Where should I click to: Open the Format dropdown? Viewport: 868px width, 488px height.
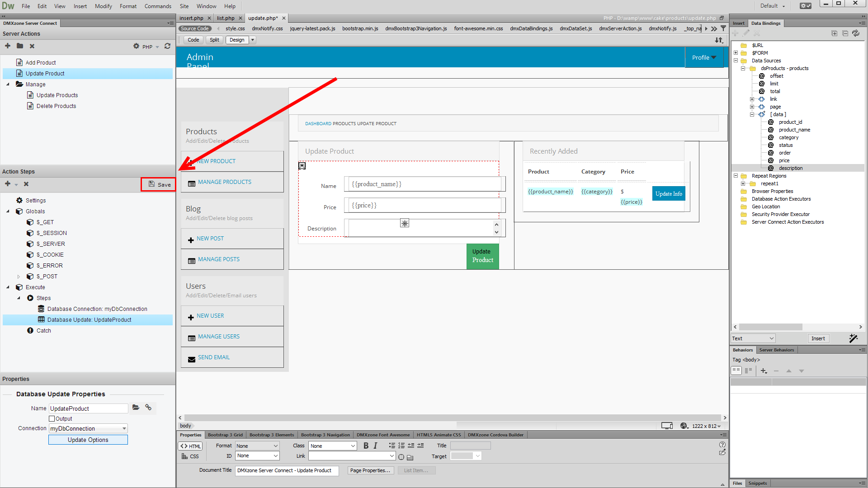257,446
